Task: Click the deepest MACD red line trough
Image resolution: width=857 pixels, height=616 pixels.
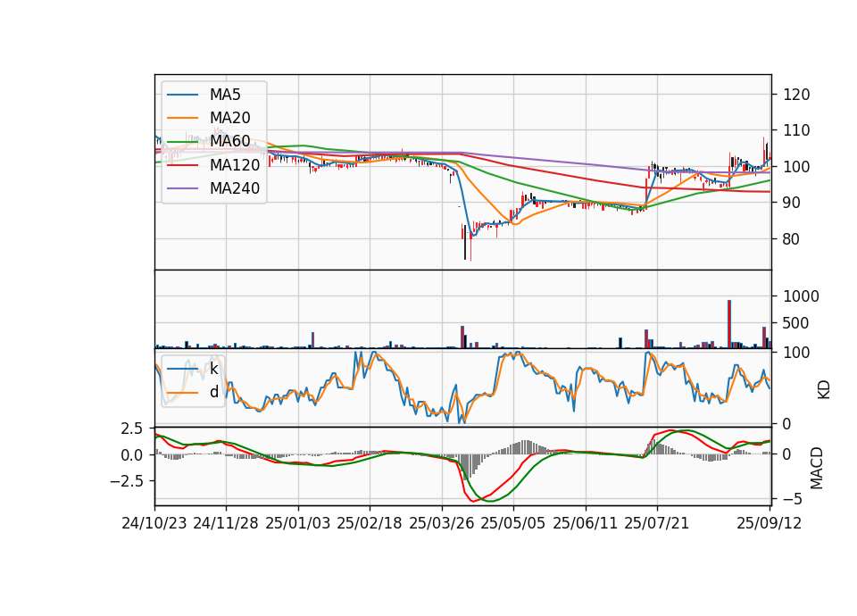Action: click(x=473, y=501)
